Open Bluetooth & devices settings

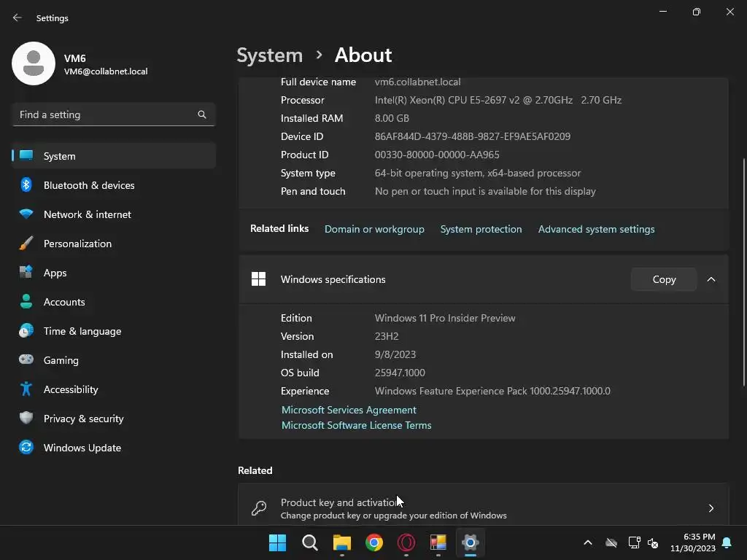click(x=113, y=185)
